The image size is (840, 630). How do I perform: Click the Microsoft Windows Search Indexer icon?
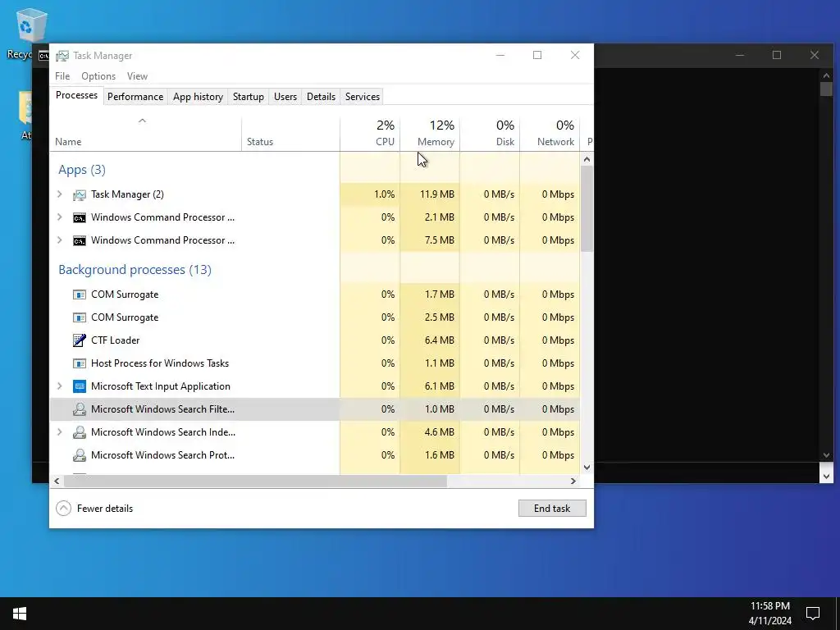(x=80, y=432)
